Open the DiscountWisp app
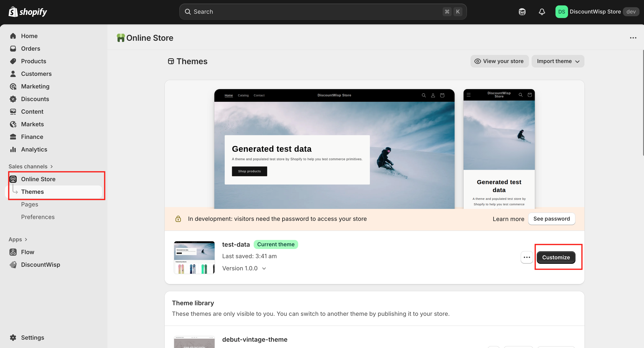This screenshot has width=644, height=348. pos(40,265)
